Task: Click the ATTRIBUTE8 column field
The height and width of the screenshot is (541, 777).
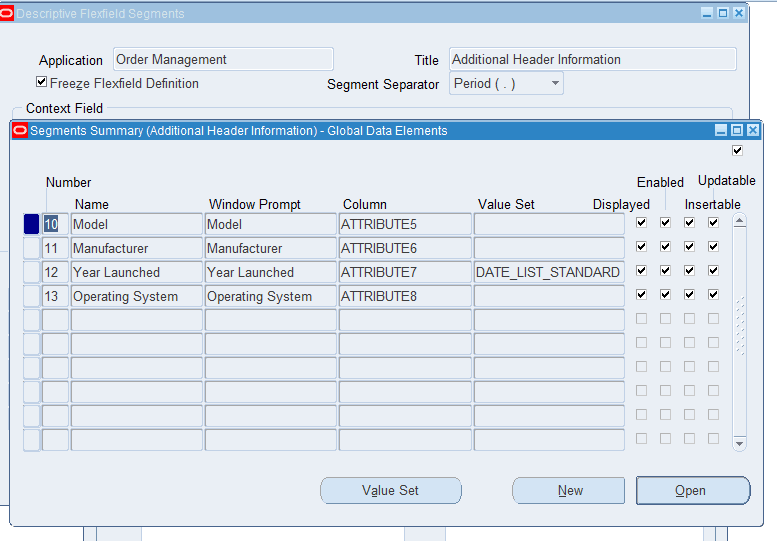Action: point(404,296)
